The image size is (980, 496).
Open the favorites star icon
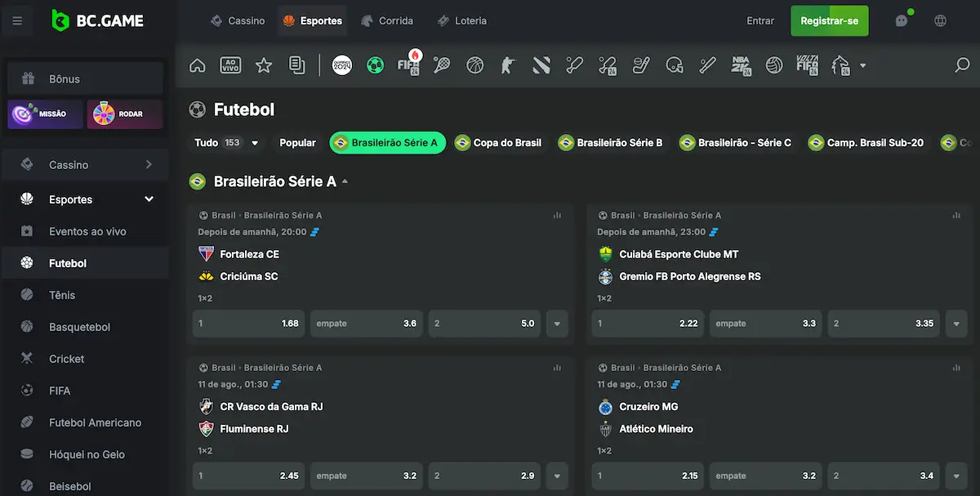263,65
